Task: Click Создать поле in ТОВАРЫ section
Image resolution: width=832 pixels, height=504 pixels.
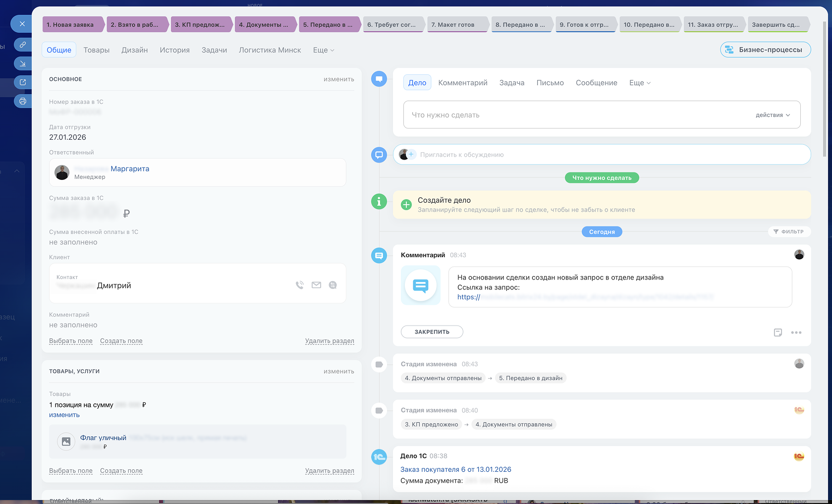Action: (x=121, y=471)
